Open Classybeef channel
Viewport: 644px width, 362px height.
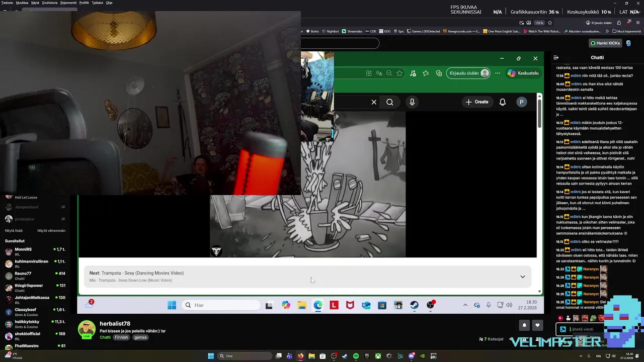pyautogui.click(x=35, y=312)
